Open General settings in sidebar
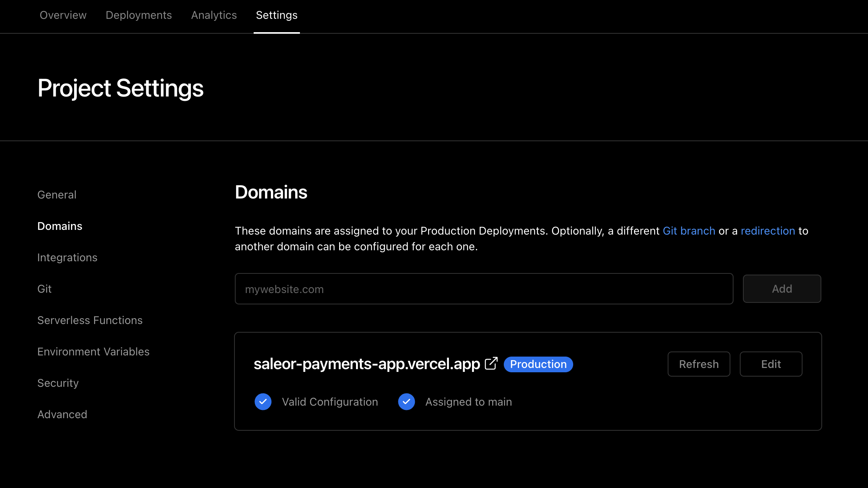This screenshot has width=868, height=488. pos(57,195)
